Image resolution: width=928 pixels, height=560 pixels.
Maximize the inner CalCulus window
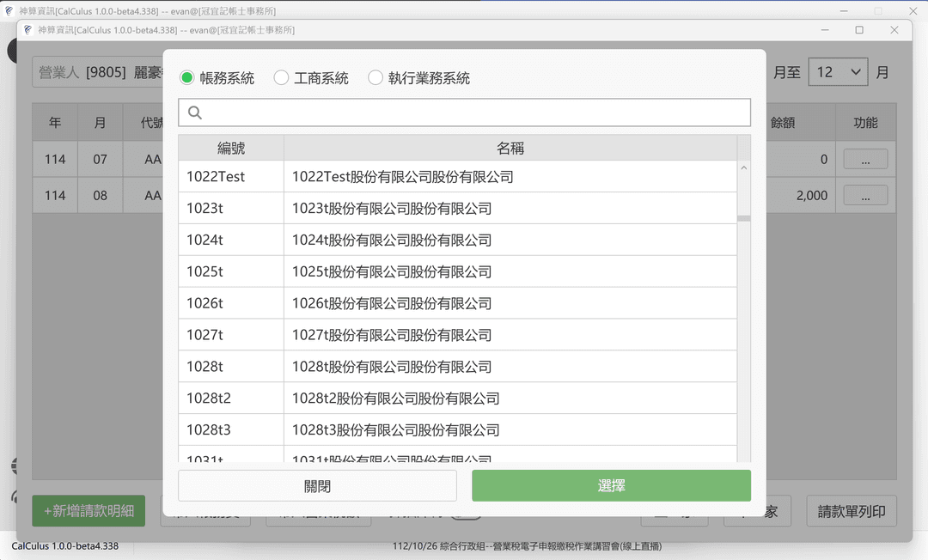click(859, 30)
